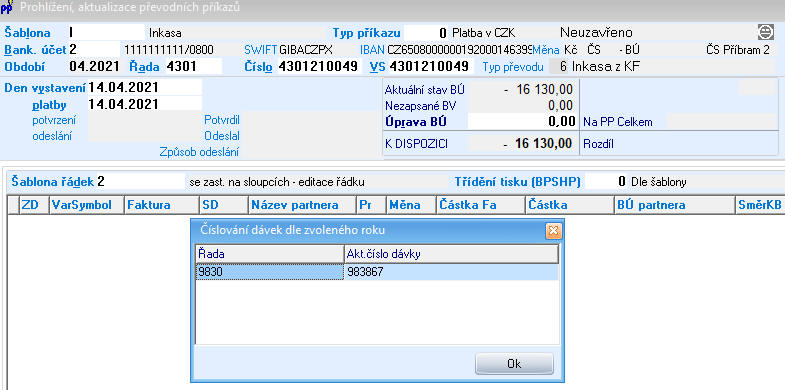Click the Bank. účet label
The height and width of the screenshot is (390, 785).
click(35, 50)
